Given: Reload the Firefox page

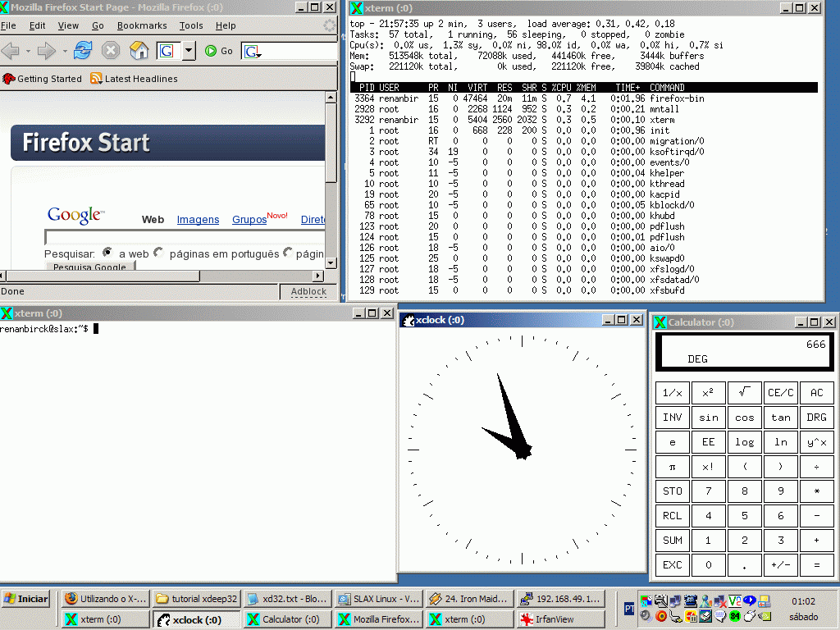Looking at the screenshot, I should point(83,50).
